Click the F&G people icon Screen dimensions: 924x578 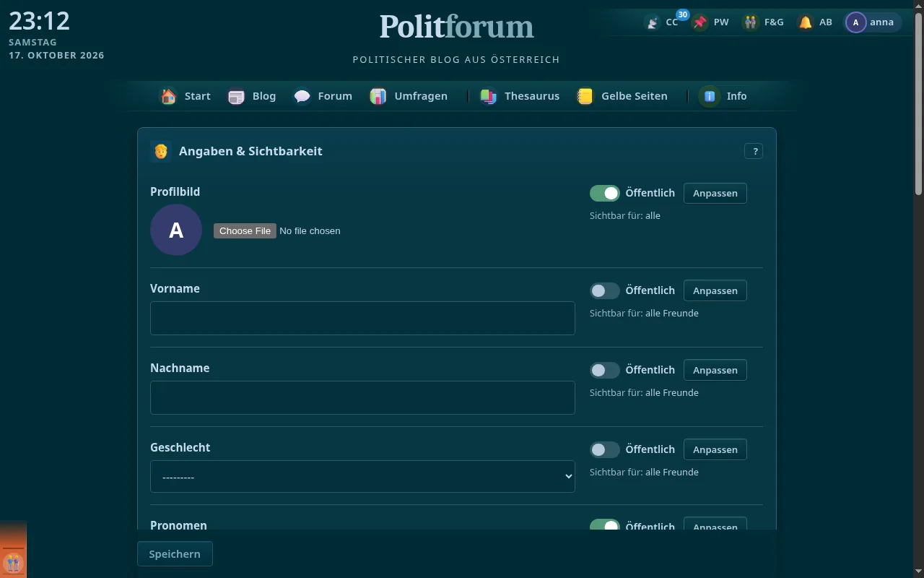tap(751, 22)
